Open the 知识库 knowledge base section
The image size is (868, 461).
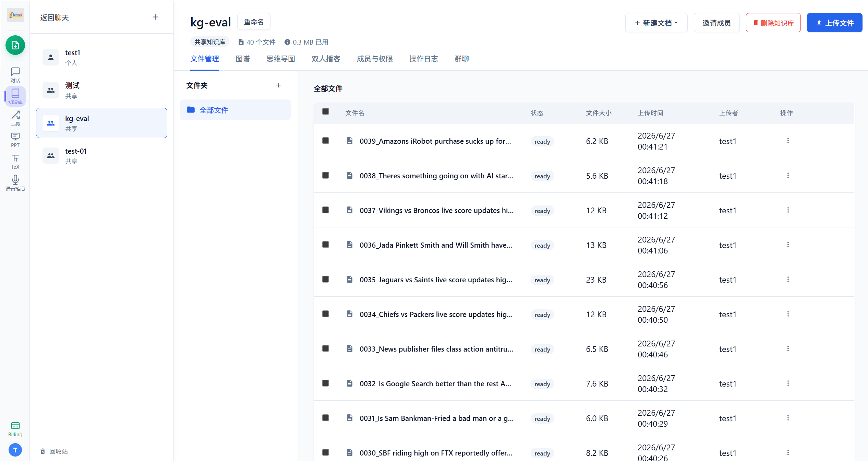pos(15,96)
